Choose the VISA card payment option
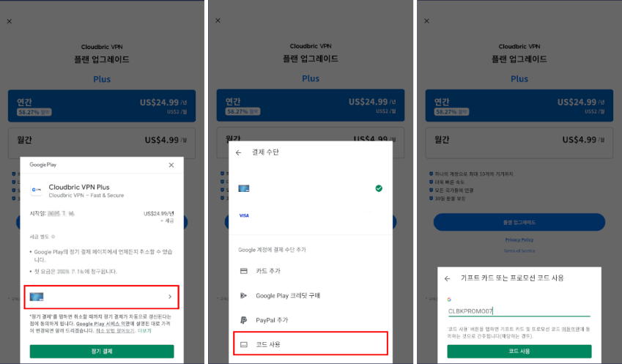Viewport: 622px width, 364px height. tap(310, 215)
